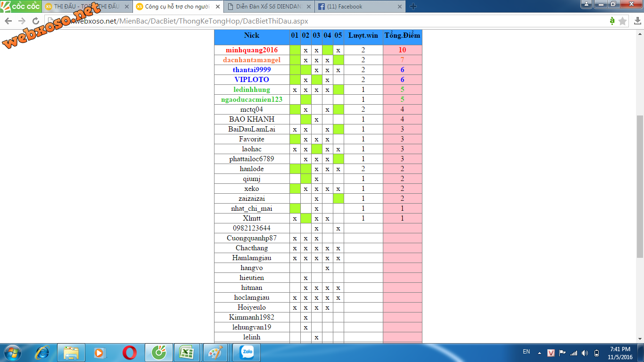Click the lehungvan19 row name
This screenshot has height=362, width=644.
click(252, 327)
